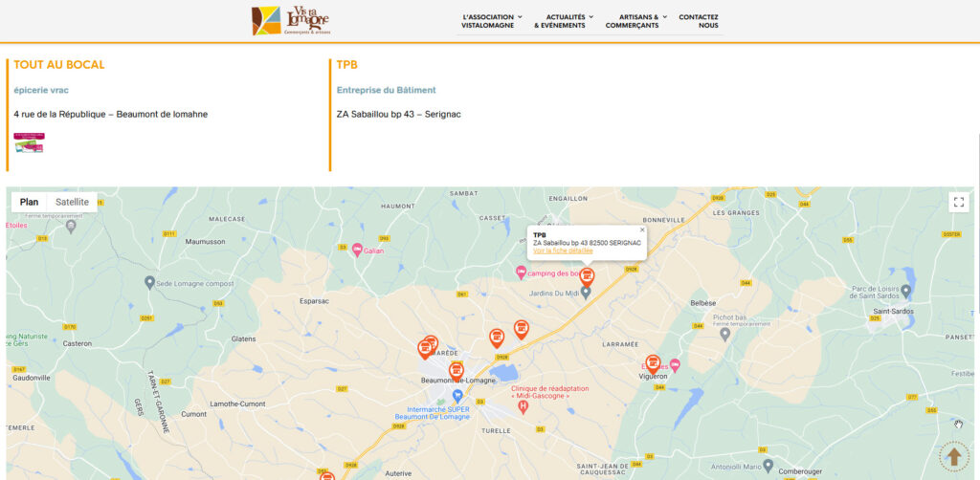
Task: Open the orange TPB shop marker under the info popup
Action: pyautogui.click(x=587, y=276)
